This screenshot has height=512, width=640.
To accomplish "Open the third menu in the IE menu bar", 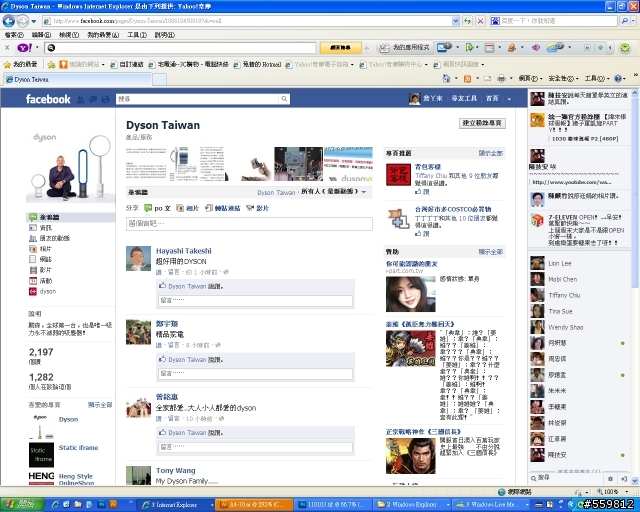I will pyautogui.click(x=69, y=35).
